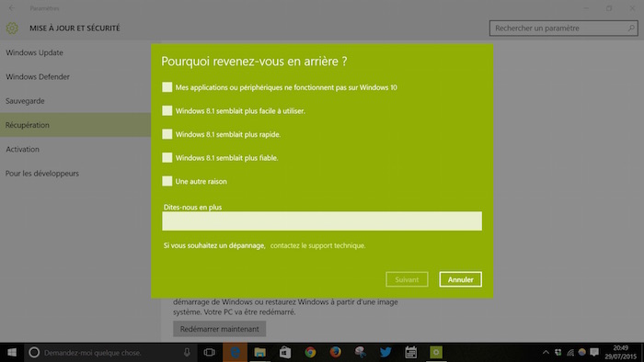Viewport: 644px width, 362px height.
Task: Select Récupération in sidebar
Action: [75, 125]
